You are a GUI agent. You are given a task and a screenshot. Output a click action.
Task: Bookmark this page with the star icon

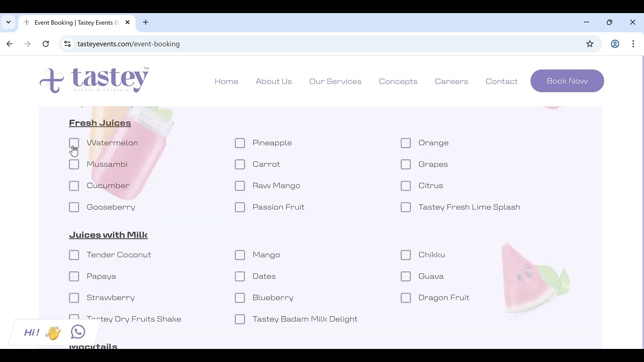click(590, 44)
